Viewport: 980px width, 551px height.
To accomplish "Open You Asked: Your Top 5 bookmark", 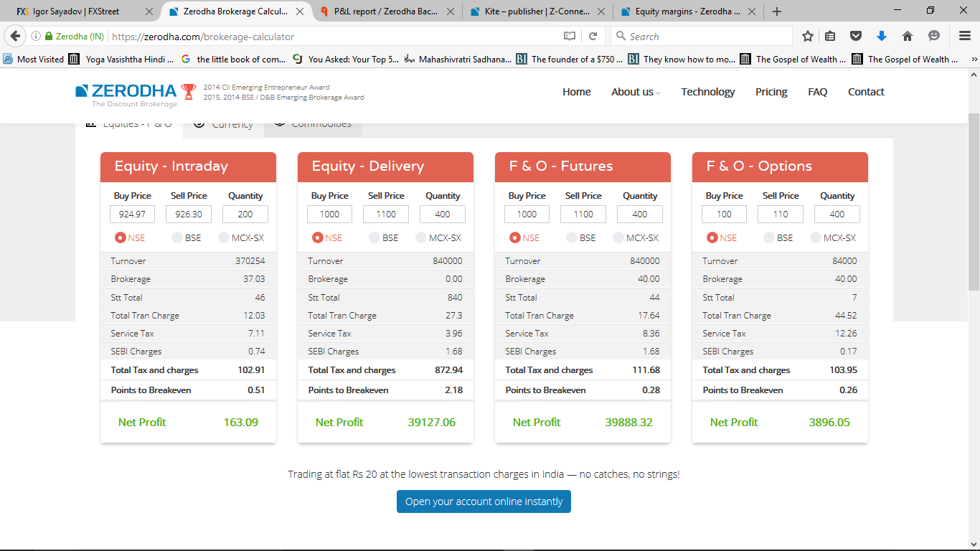I will point(346,60).
